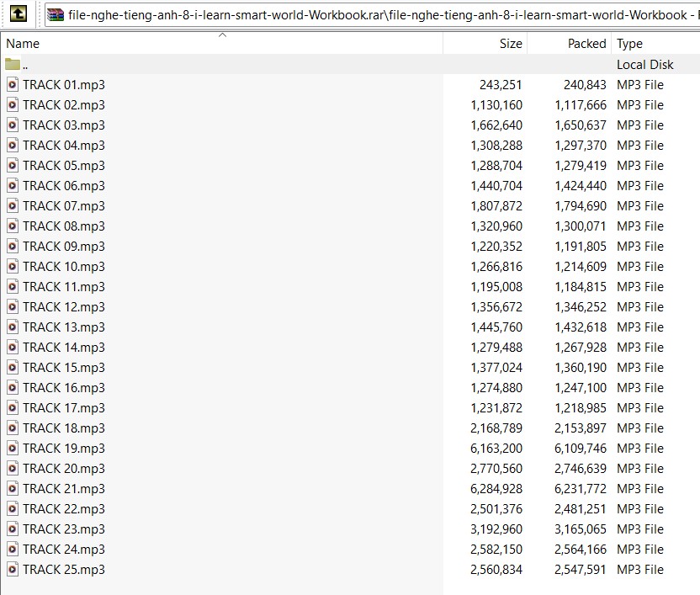700x595 pixels.
Task: Select TRACK 21.mp3 in the list
Action: click(x=64, y=488)
